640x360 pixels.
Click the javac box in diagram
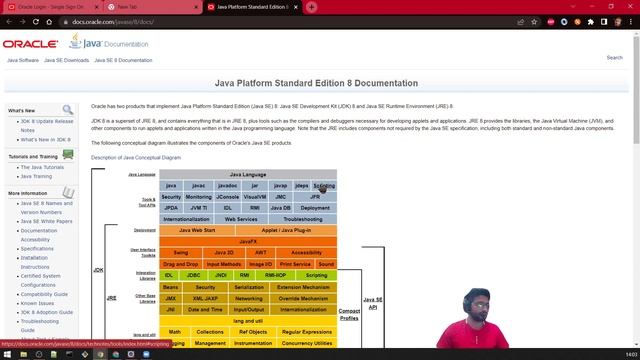[x=198, y=186]
